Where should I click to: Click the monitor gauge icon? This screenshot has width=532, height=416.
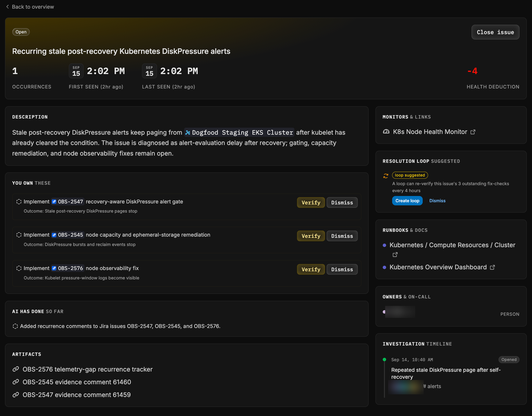pos(386,132)
